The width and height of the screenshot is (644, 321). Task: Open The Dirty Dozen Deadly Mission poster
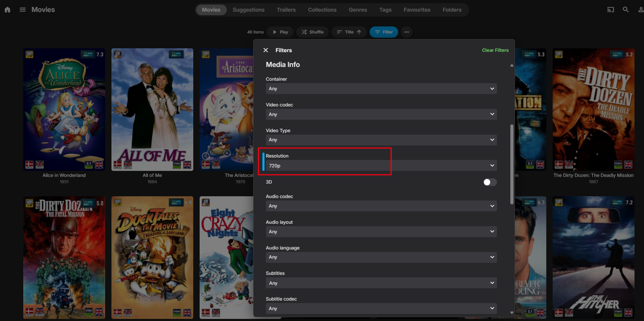(x=594, y=110)
